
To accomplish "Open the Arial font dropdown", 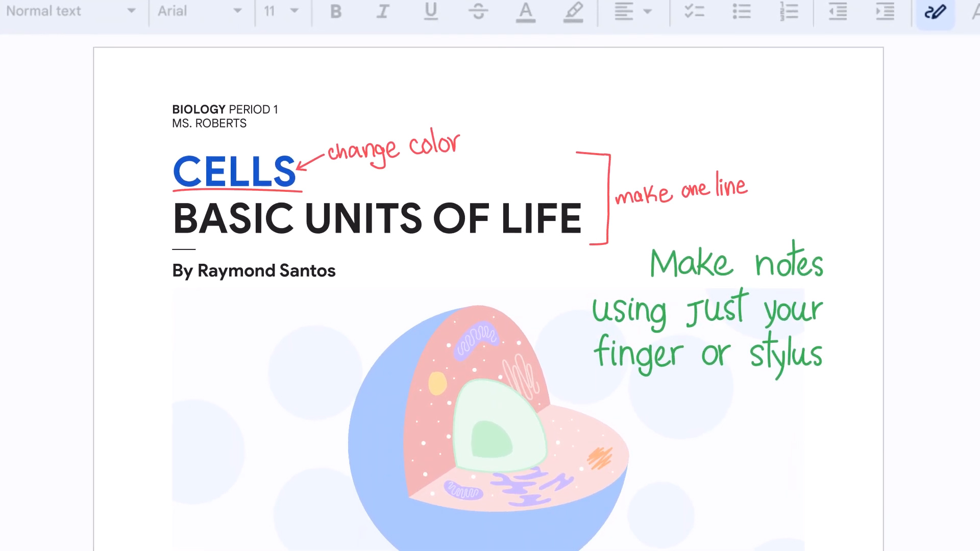I will click(200, 11).
